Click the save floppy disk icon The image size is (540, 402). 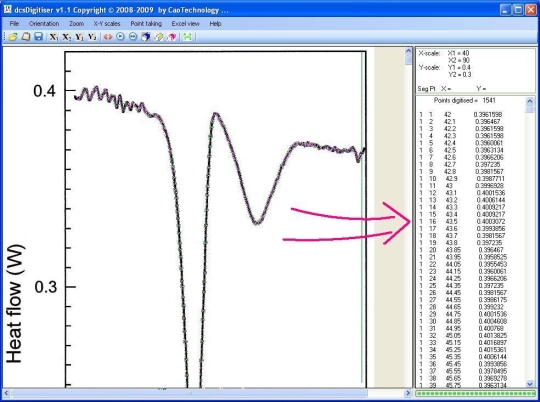coord(38,37)
